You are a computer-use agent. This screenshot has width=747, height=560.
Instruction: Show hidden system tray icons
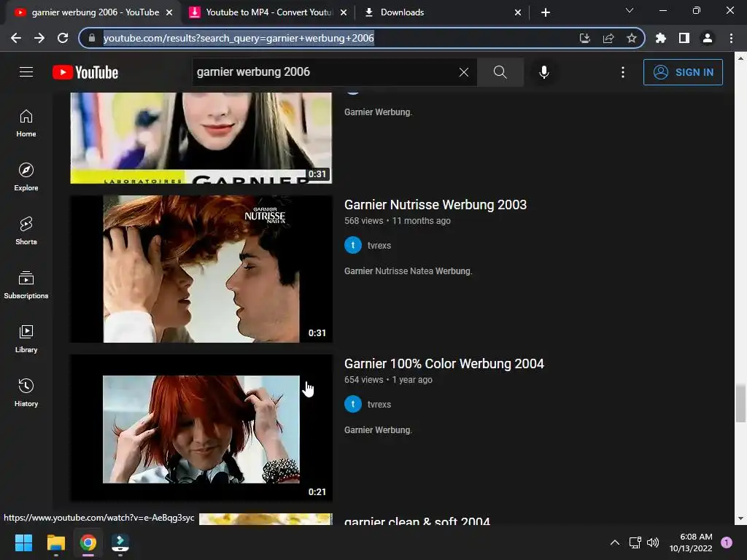click(x=615, y=542)
